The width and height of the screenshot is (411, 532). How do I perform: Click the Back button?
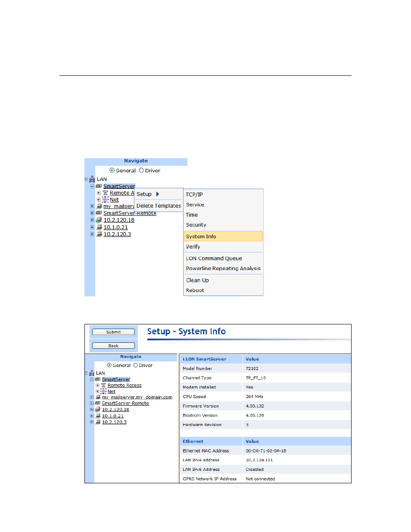(113, 346)
